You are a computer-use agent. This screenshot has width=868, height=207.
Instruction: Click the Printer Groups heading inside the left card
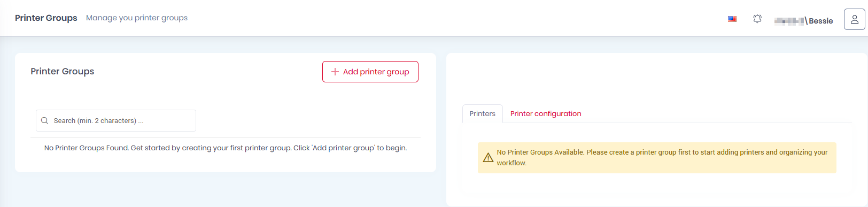pyautogui.click(x=63, y=71)
